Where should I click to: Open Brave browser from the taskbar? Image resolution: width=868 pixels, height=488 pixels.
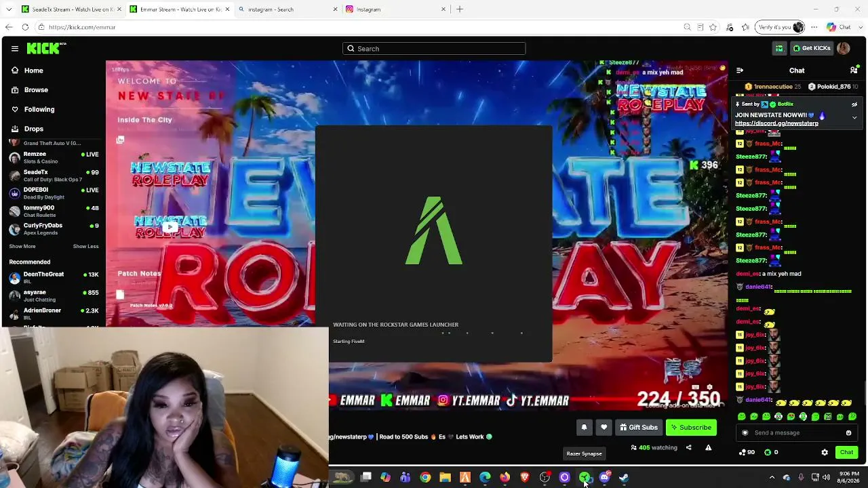tap(524, 477)
